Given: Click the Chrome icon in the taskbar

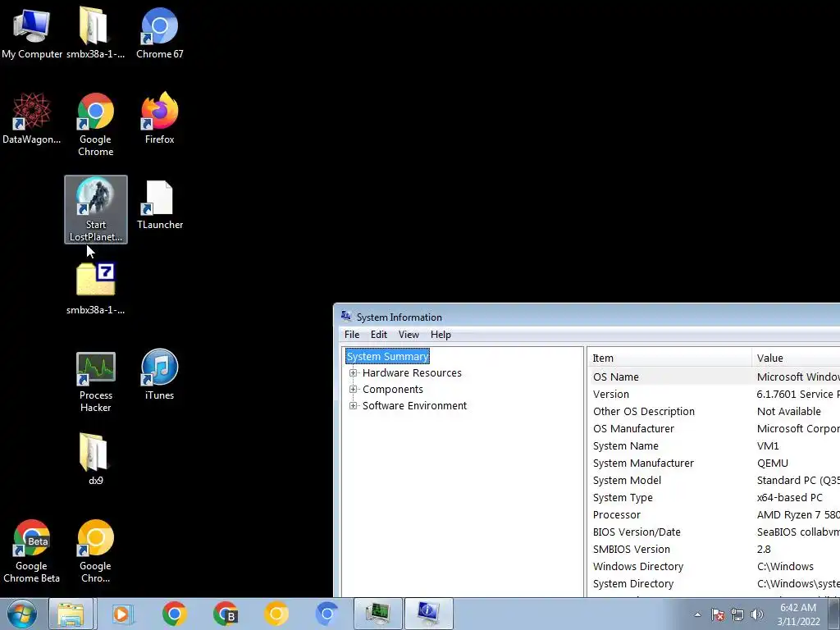Looking at the screenshot, I should pyautogui.click(x=174, y=614).
